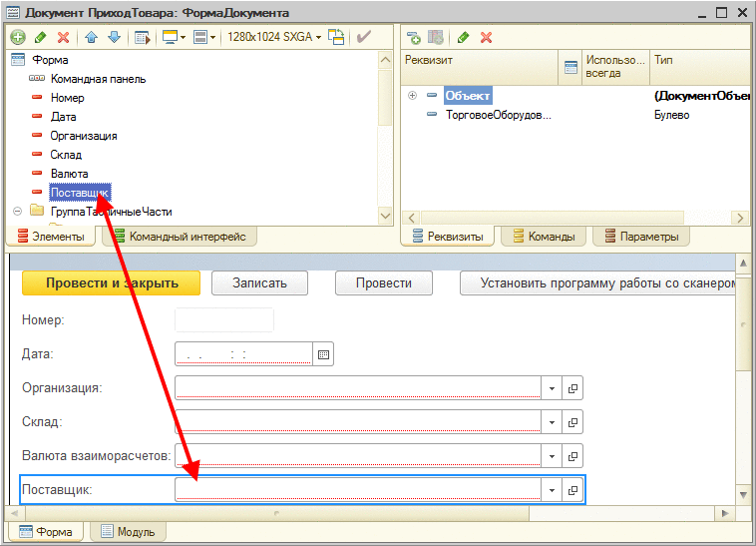Open the Поставщик dropdown arrow
756x546 pixels.
tap(552, 490)
